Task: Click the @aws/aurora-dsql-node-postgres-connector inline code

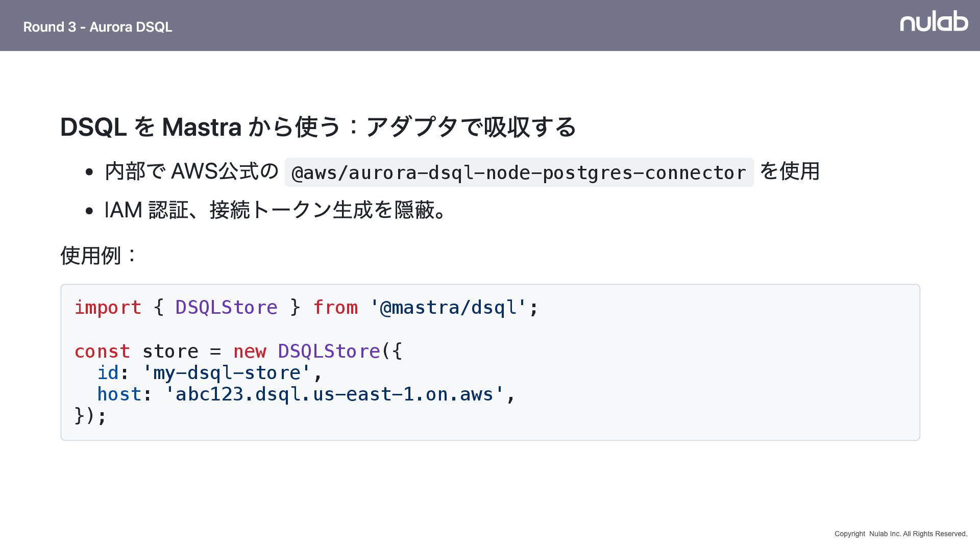Action: coord(519,173)
